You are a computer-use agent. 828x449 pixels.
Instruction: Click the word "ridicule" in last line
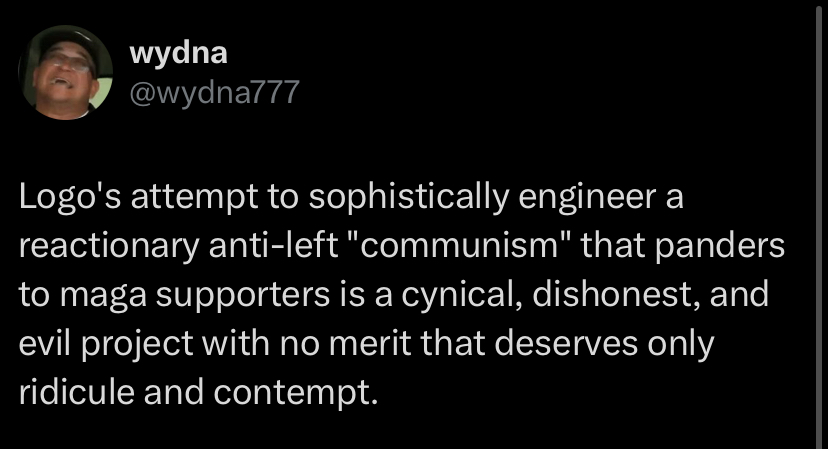click(x=77, y=392)
